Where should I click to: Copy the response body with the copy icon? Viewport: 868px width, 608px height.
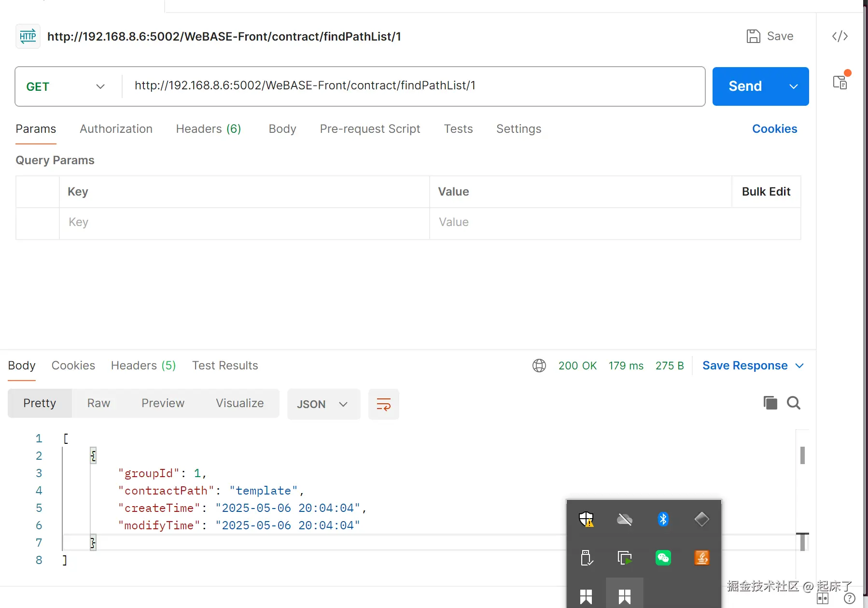coord(770,402)
